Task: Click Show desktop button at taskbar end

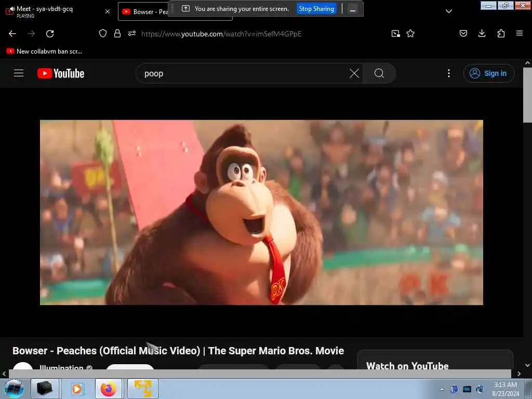Action: coord(528,389)
